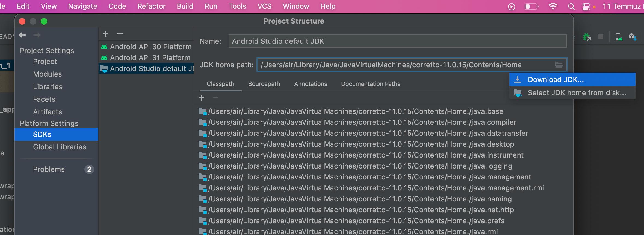644x235 pixels.
Task: Click the SDK Name input field
Action: pyautogui.click(x=397, y=41)
